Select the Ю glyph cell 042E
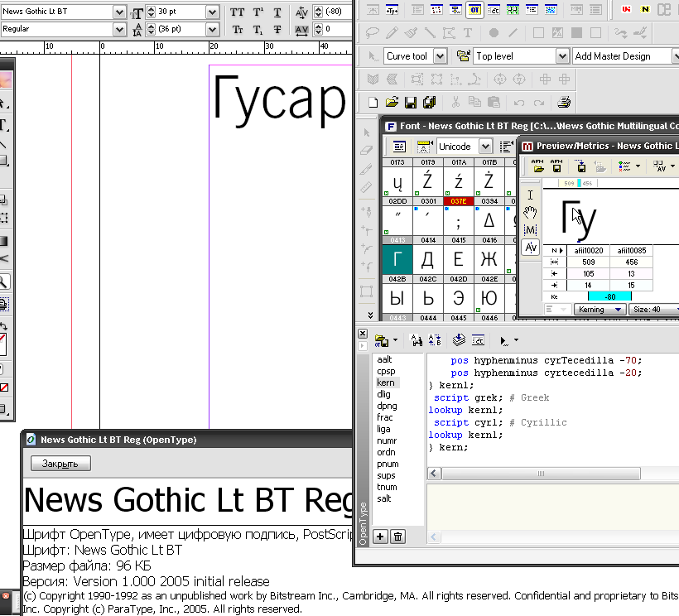The height and width of the screenshot is (616, 679). (x=489, y=299)
